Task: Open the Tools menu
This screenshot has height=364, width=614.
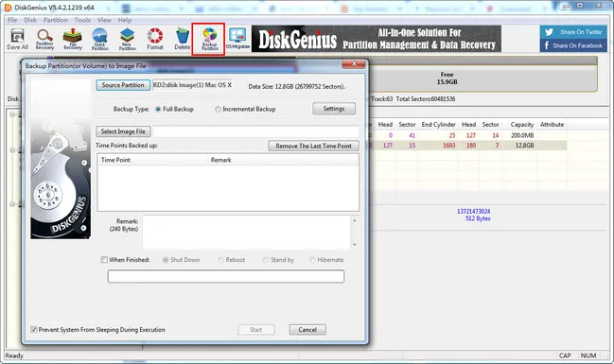Action: click(x=82, y=20)
